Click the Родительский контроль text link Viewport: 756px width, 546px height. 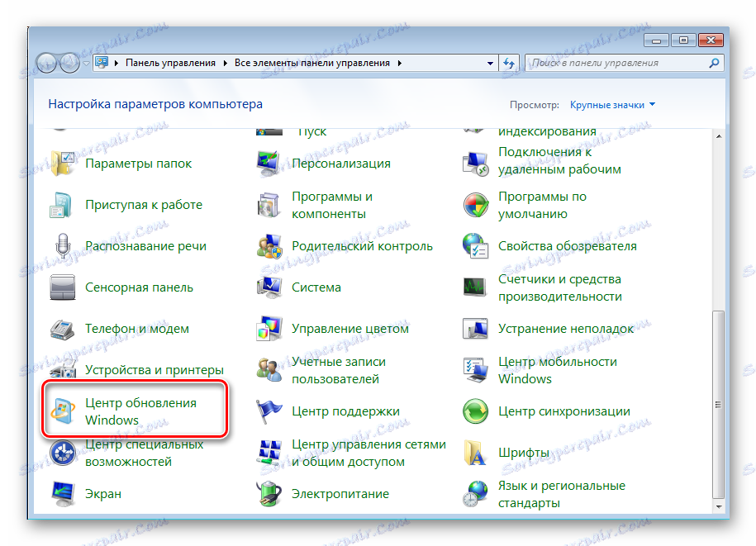pyautogui.click(x=362, y=246)
